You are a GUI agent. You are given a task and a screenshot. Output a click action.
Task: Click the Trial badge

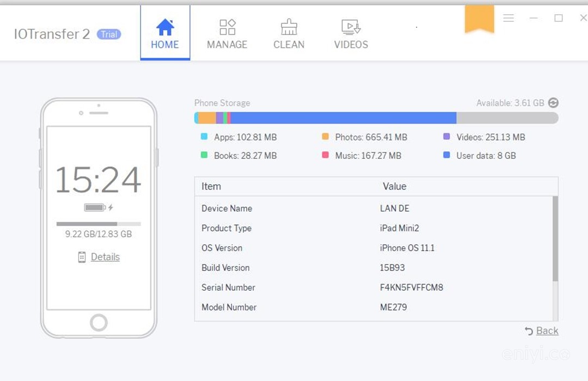tap(109, 34)
